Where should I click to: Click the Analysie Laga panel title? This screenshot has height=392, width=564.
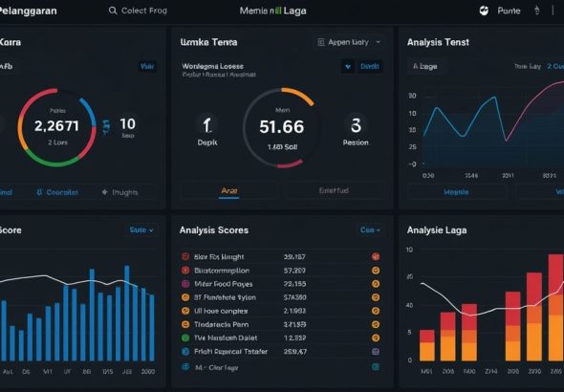tap(437, 230)
